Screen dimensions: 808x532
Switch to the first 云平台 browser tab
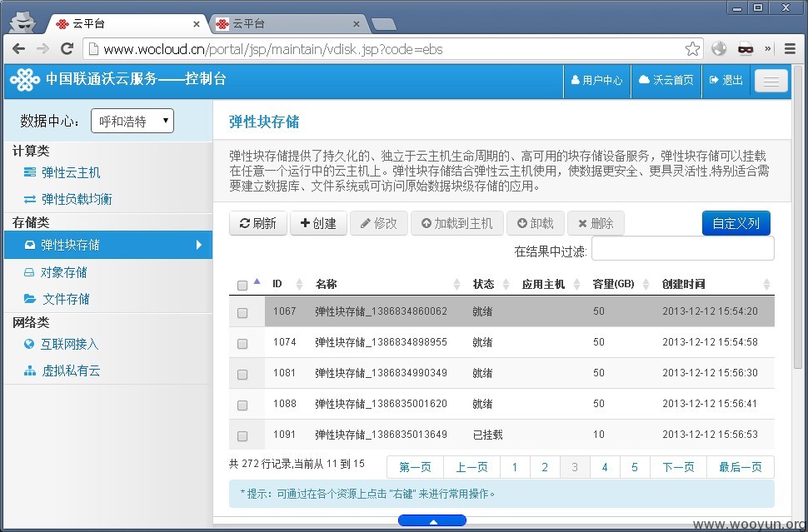click(x=127, y=23)
